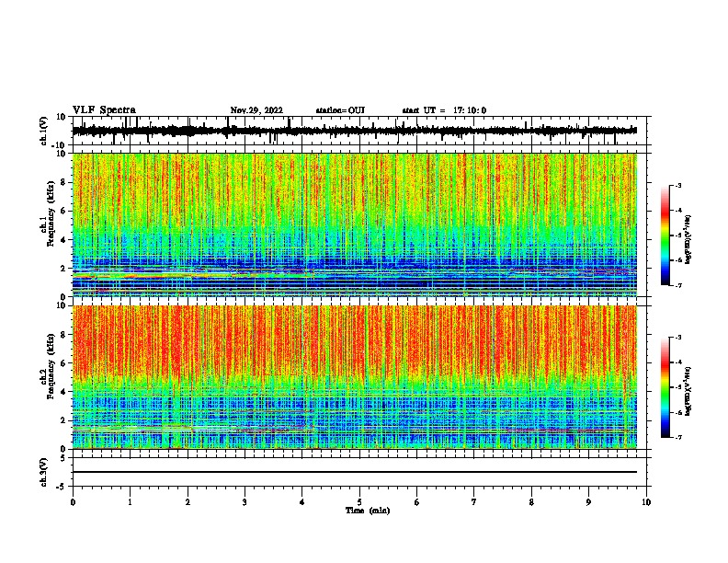Pick the ch.1 spectrogram color scale bar
The height and width of the screenshot is (563, 728).
click(665, 236)
